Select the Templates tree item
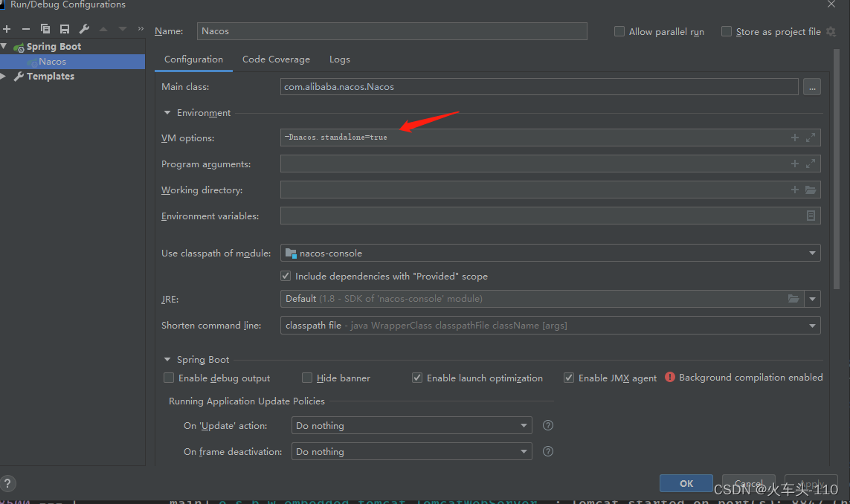This screenshot has width=850, height=504. (x=51, y=77)
